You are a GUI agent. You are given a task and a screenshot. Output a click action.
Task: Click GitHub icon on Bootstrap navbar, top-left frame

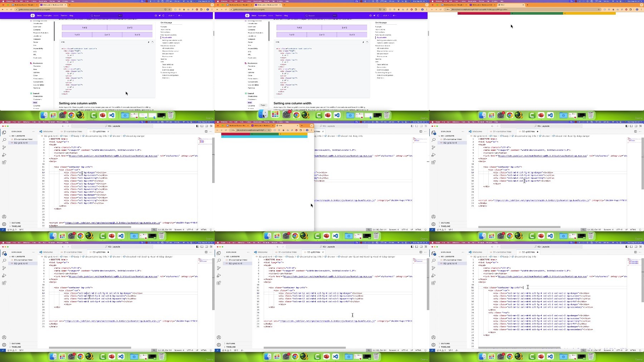pos(156,15)
